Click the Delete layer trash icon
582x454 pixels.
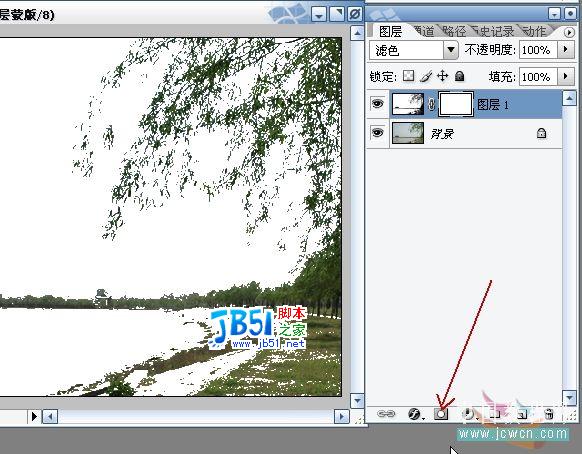(548, 414)
